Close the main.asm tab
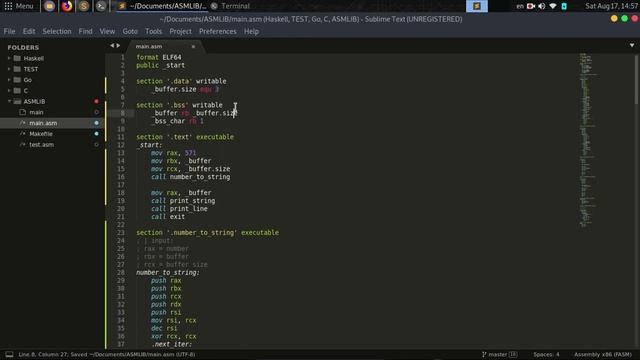Image resolution: width=640 pixels, height=360 pixels. click(x=193, y=47)
